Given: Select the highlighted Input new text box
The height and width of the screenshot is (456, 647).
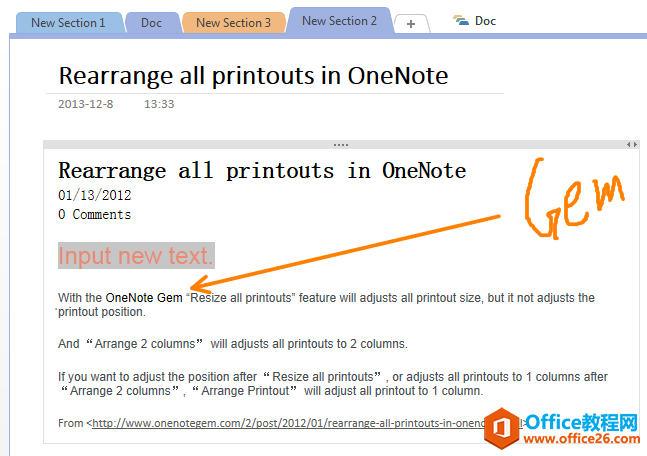Looking at the screenshot, I should click(136, 255).
